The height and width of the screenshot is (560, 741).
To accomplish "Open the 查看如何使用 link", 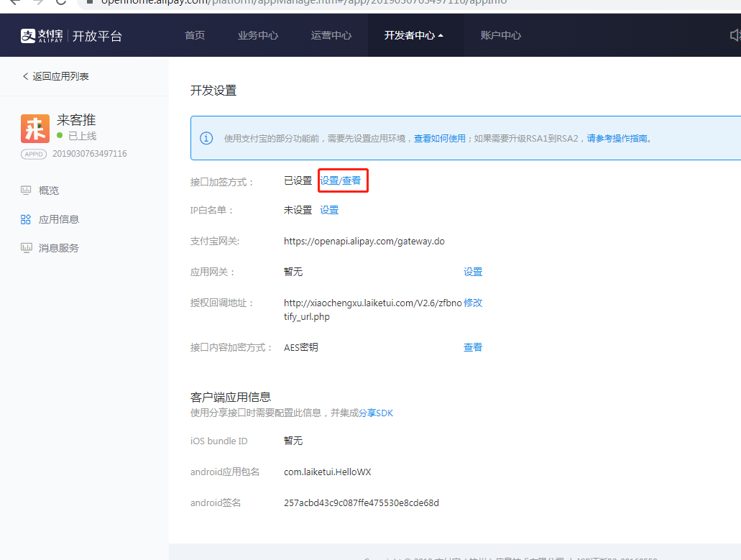I will pos(439,139).
